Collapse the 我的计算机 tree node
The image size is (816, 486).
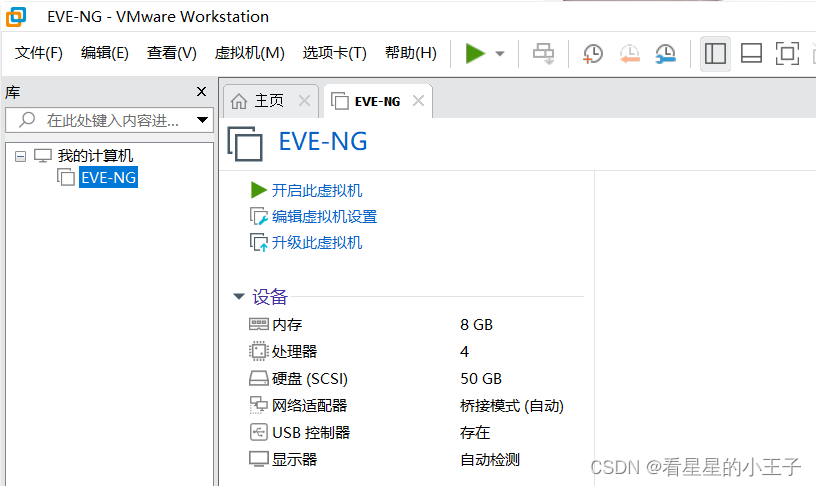[x=20, y=156]
